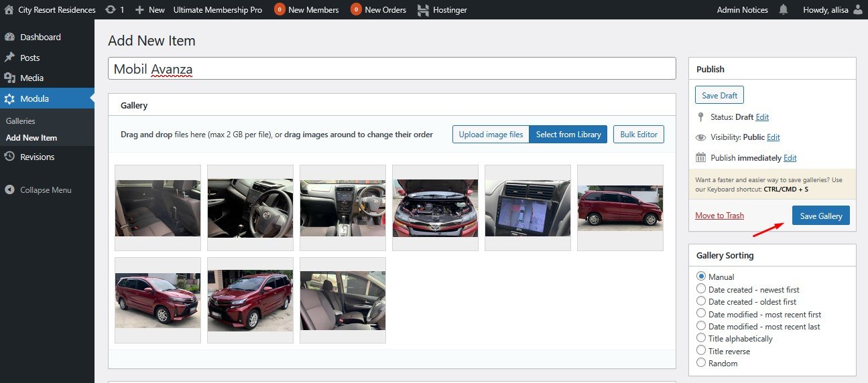Edit the Public visibility setting

click(773, 137)
